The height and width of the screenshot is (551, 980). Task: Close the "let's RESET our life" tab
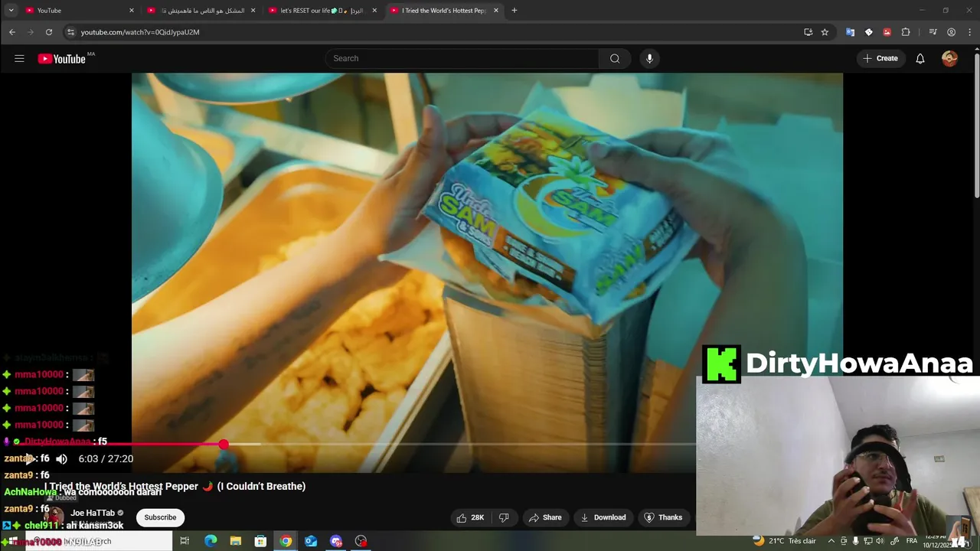374,11
